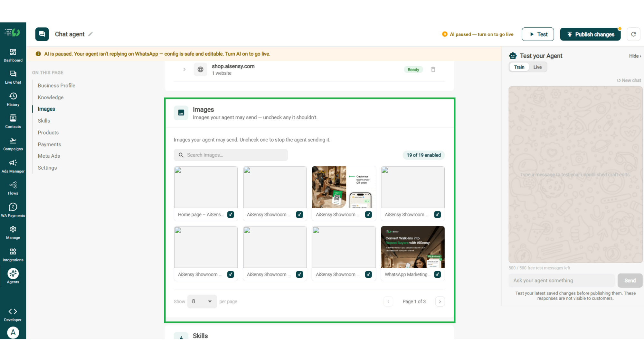Click the Ask your agent something input
The height and width of the screenshot is (362, 644).
[x=562, y=281]
